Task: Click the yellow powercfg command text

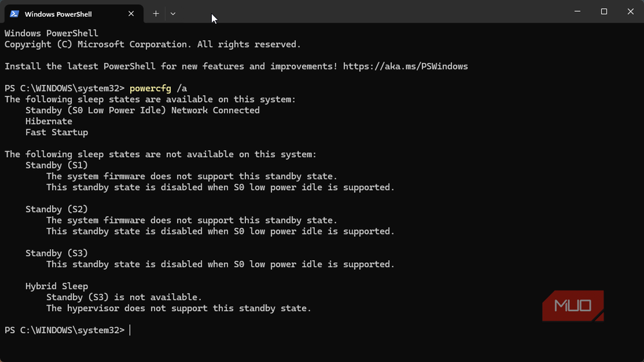Action: tap(150, 88)
